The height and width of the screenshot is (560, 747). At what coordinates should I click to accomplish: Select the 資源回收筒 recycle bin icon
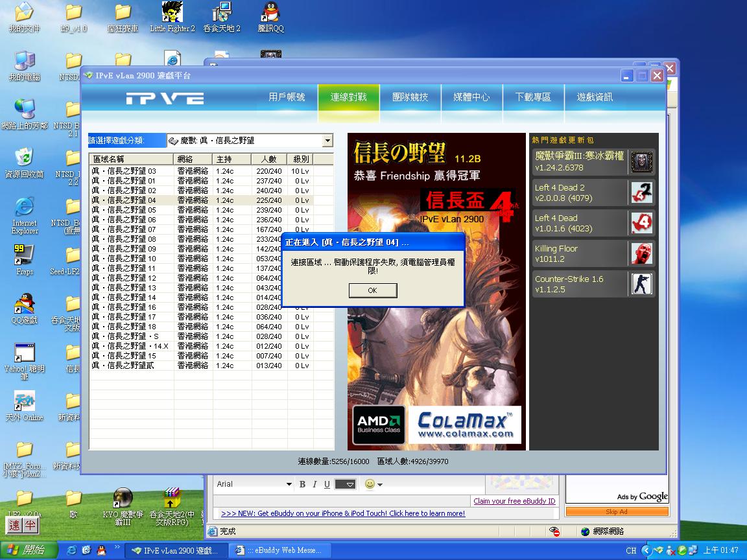click(x=24, y=157)
